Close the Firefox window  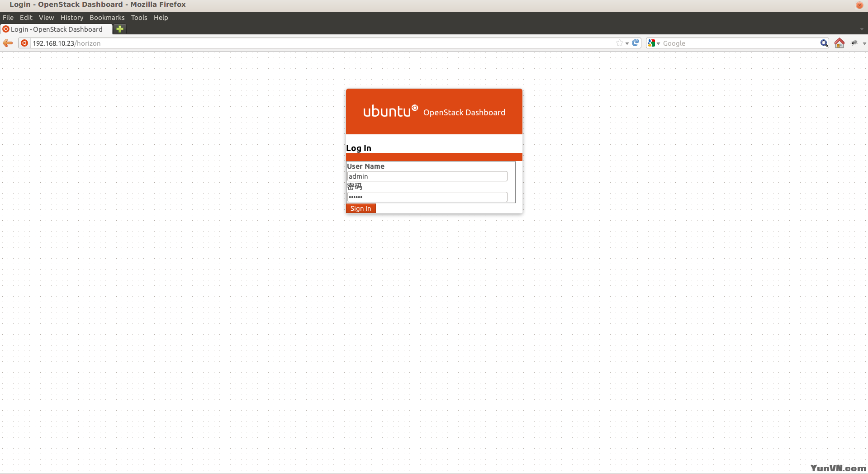click(859, 5)
